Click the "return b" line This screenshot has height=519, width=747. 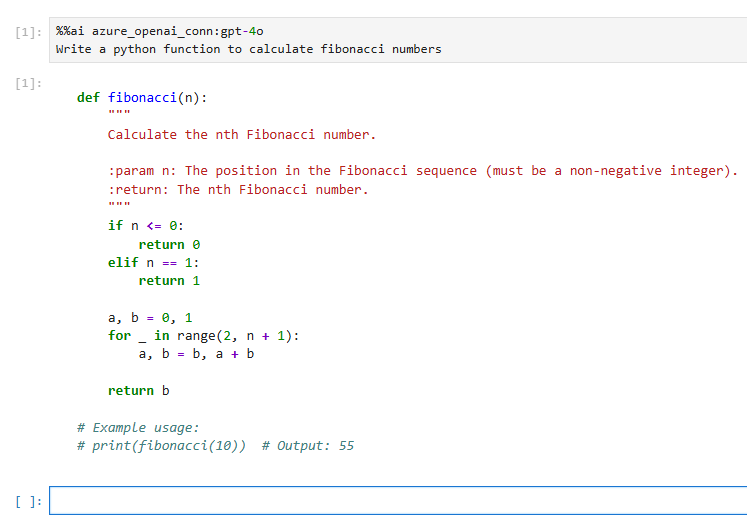(138, 391)
